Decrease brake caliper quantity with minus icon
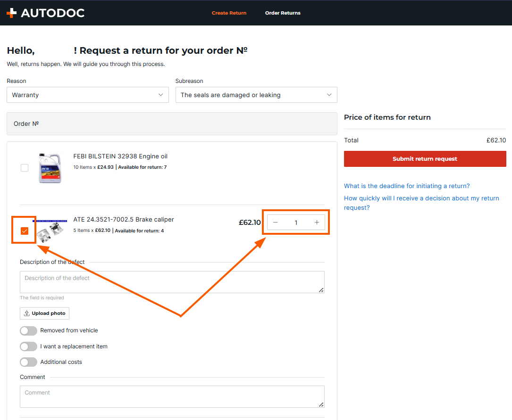This screenshot has width=512, height=420. (x=276, y=222)
